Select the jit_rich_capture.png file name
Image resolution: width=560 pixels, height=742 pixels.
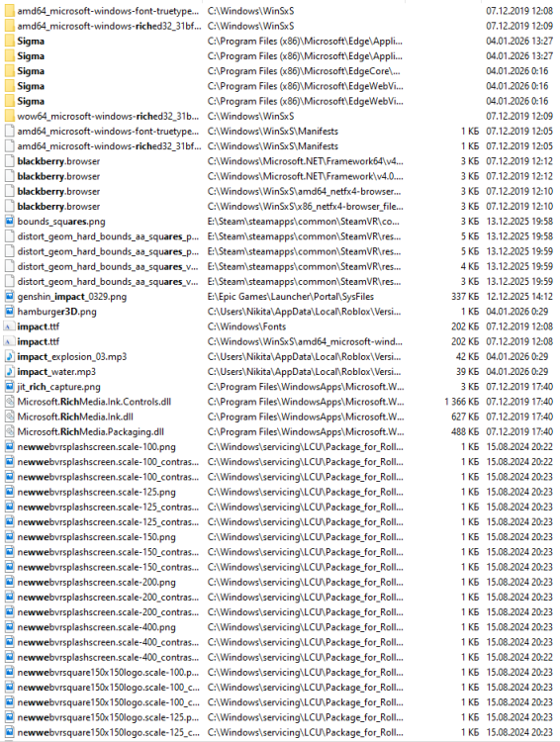click(58, 387)
